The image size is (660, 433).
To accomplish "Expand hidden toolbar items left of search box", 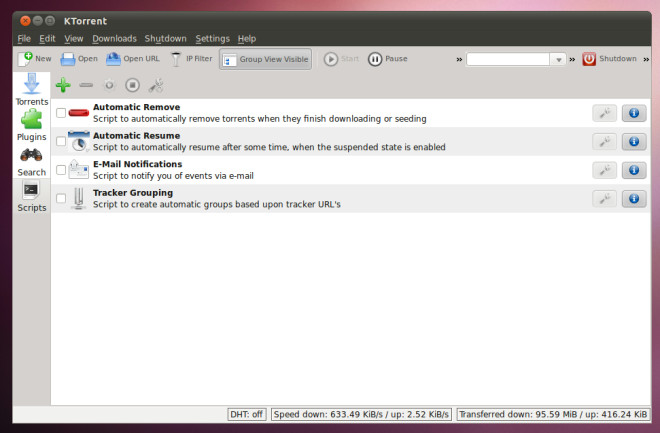I will [459, 60].
